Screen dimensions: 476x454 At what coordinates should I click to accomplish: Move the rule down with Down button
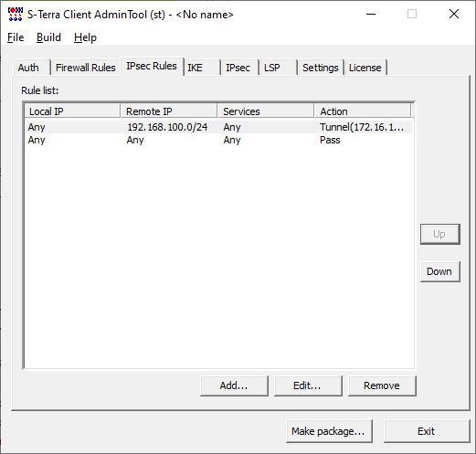439,271
